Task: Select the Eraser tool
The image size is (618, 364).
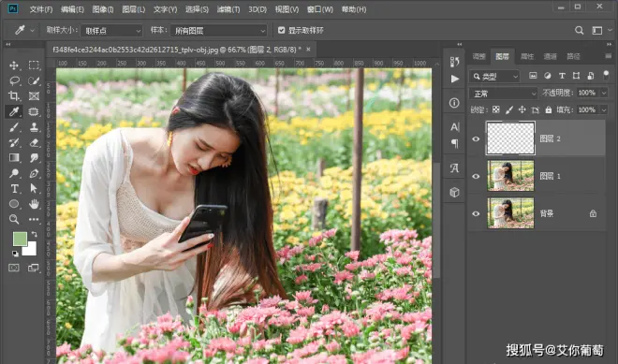Action: [x=34, y=142]
